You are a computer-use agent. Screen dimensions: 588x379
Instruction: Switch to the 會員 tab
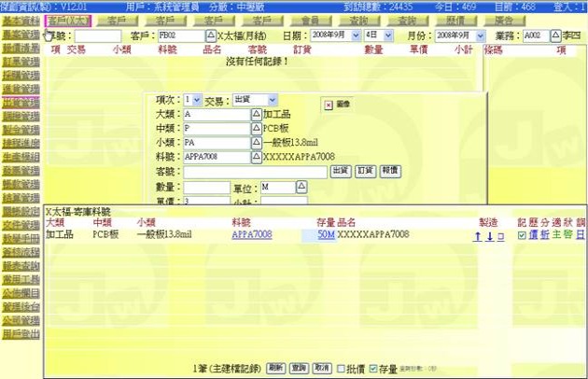click(x=310, y=20)
